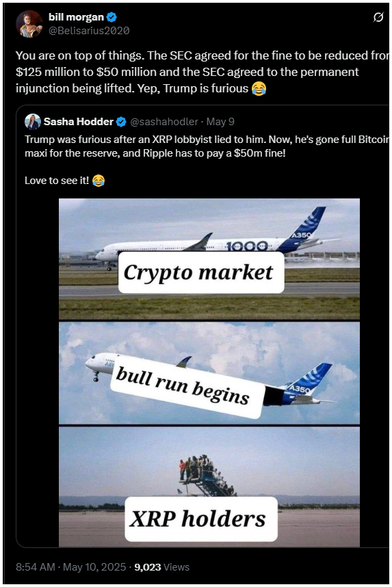This screenshot has width=392, height=587.
Task: Click the 8:54 AM May 10, 2025 timestamp
Action: click(70, 567)
